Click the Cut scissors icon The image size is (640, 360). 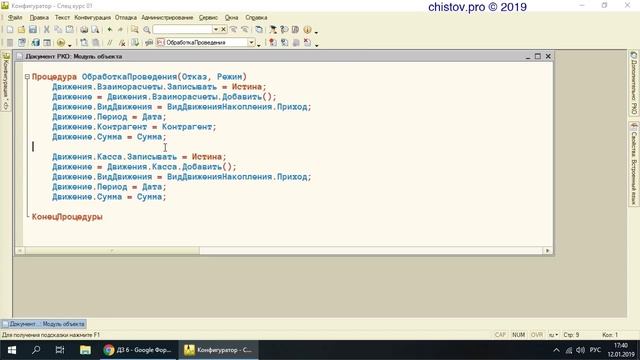(47, 29)
